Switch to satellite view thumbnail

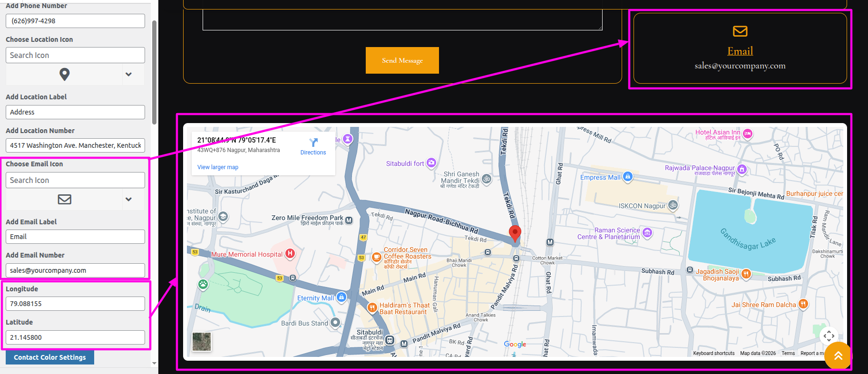(x=202, y=342)
